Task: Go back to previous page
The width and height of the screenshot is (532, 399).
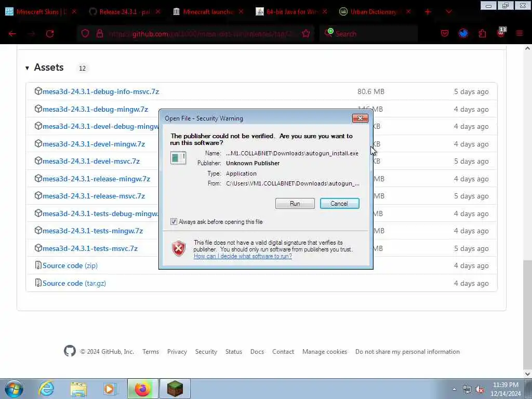Action: (x=12, y=34)
